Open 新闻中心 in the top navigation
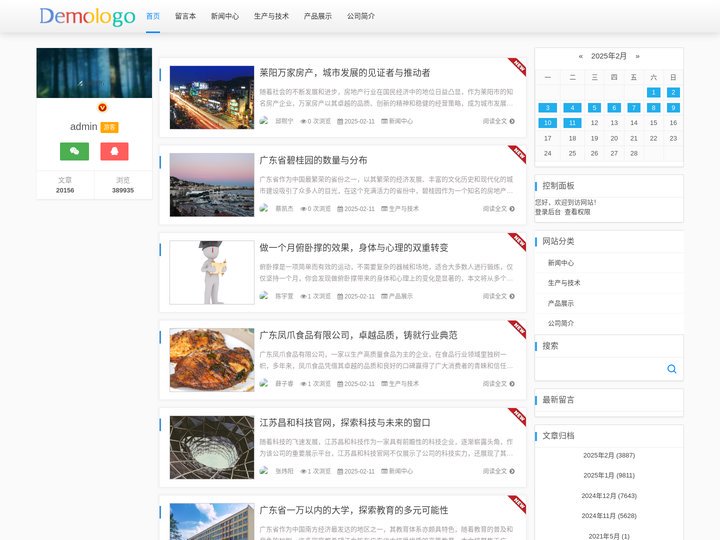This screenshot has width=720, height=540. (x=225, y=16)
